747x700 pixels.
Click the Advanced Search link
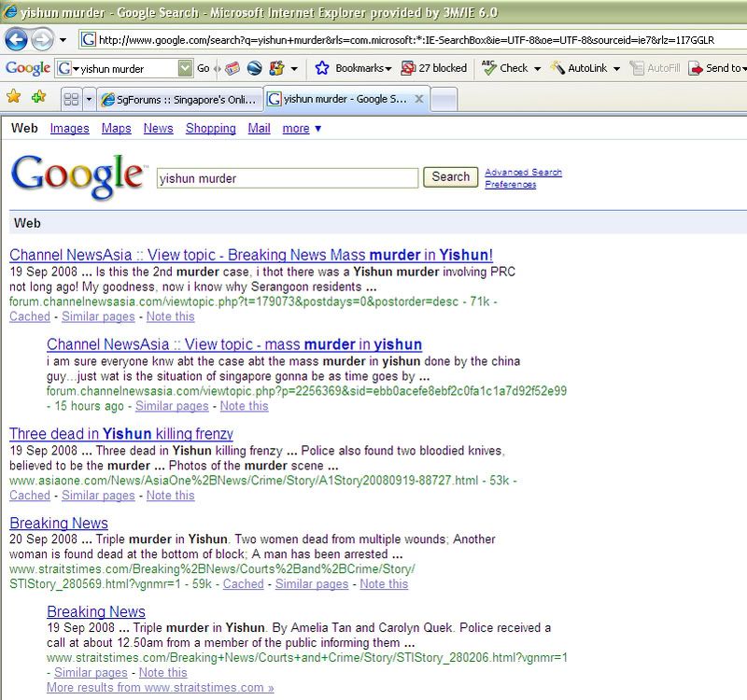pyautogui.click(x=523, y=173)
